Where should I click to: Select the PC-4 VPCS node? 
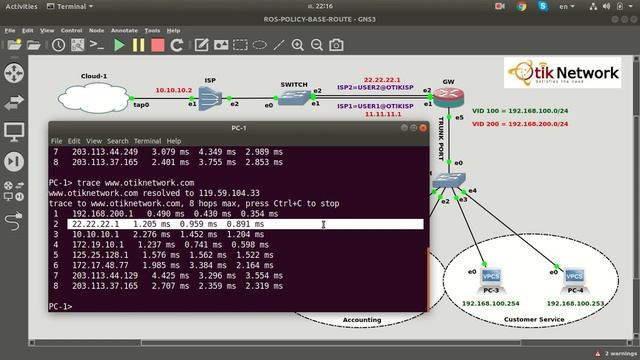coord(575,281)
